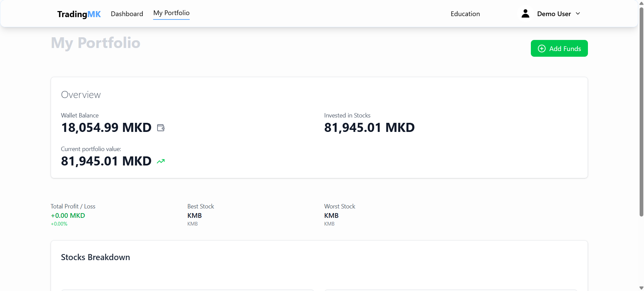
Task: Click the green trending-up arrow icon
Action: pos(161,161)
